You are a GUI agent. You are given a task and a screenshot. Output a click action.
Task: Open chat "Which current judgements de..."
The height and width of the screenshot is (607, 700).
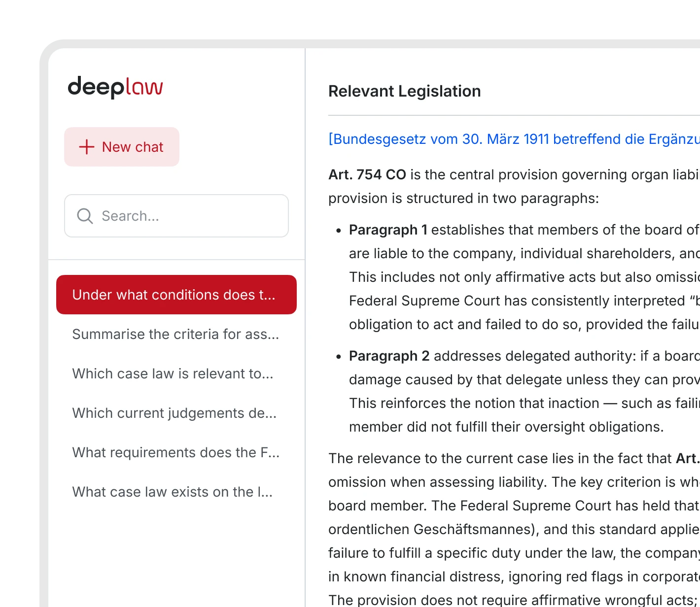(175, 413)
